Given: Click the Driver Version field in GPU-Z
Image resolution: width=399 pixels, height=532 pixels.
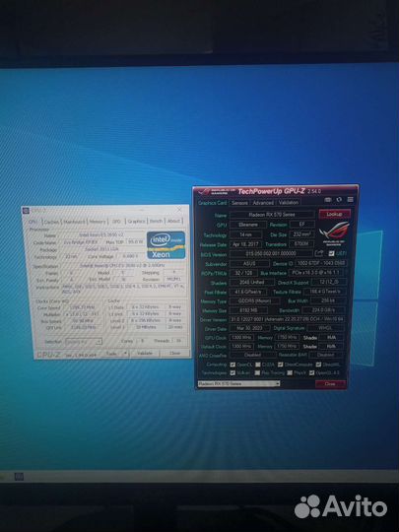Looking at the screenshot, I should (287, 319).
